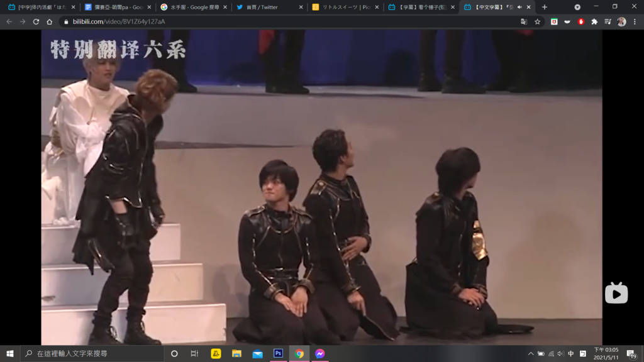Open the Windows notification center
Image resolution: width=644 pixels, height=362 pixels.
(631, 353)
